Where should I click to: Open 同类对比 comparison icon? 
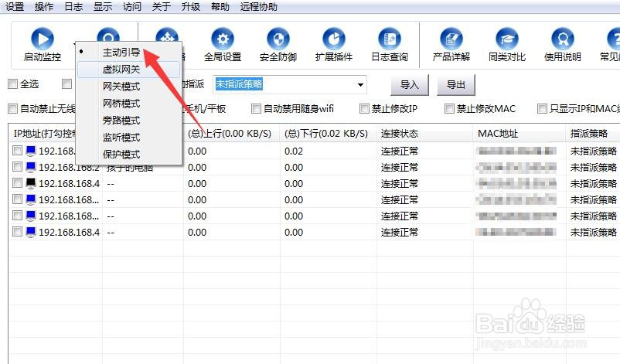(x=507, y=39)
